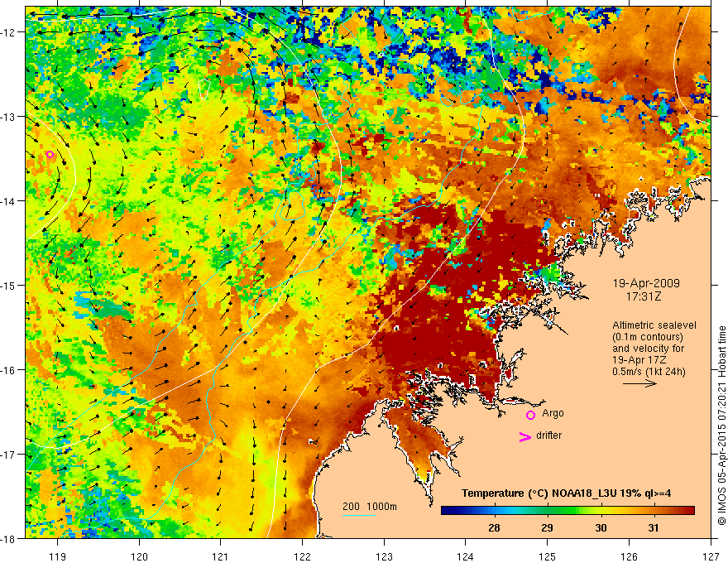
Task: Click the '30' color bar tick label
Action: (601, 527)
